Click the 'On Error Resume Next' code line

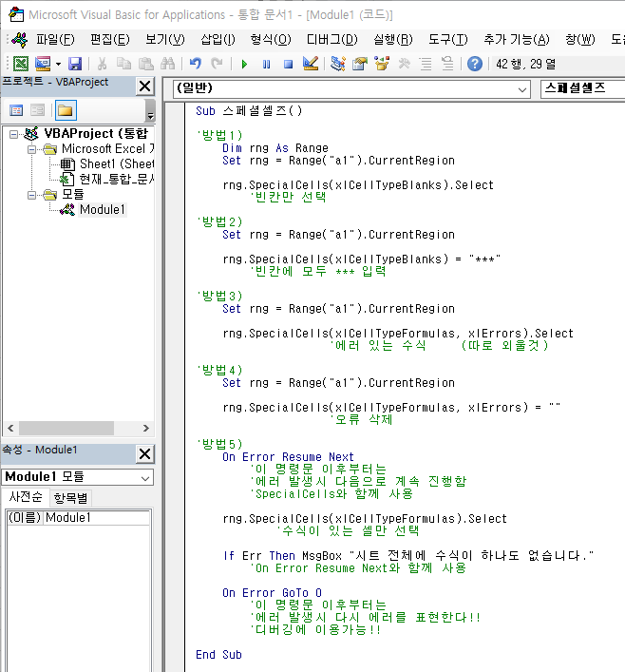(x=289, y=457)
